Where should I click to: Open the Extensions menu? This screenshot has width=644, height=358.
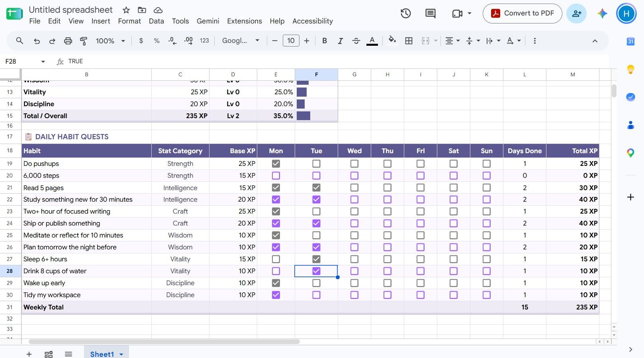coord(245,21)
